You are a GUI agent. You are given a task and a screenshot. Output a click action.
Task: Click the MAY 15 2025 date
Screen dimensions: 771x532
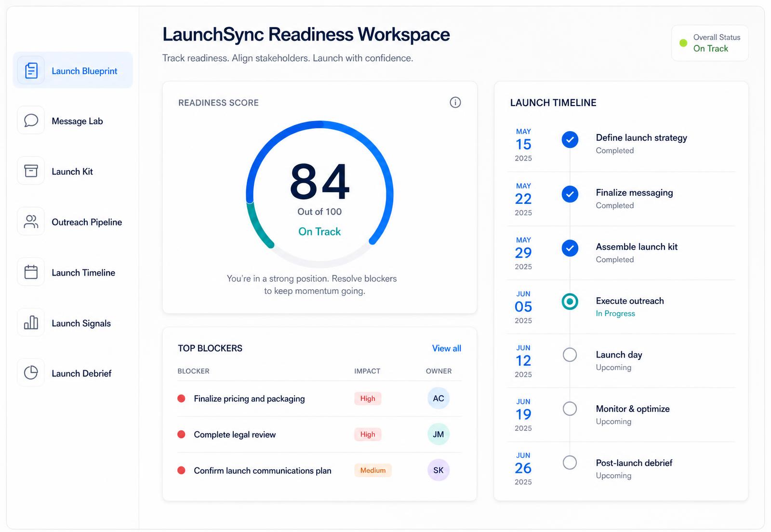[x=523, y=145]
